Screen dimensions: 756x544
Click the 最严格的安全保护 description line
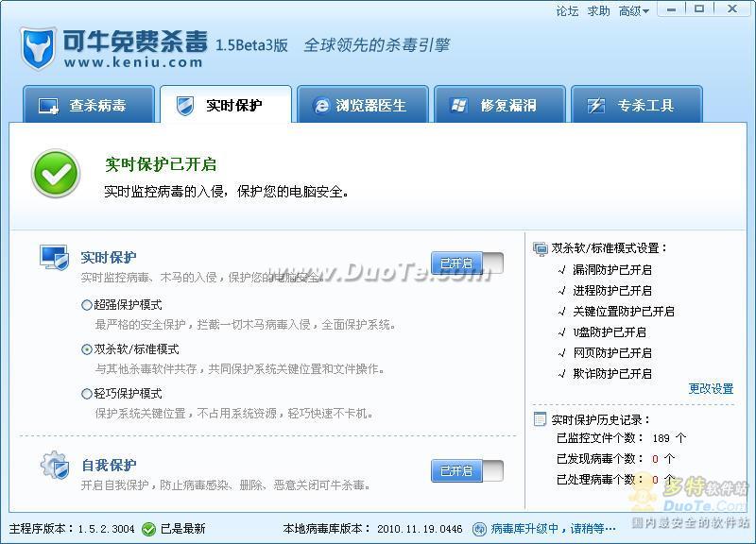coord(245,325)
